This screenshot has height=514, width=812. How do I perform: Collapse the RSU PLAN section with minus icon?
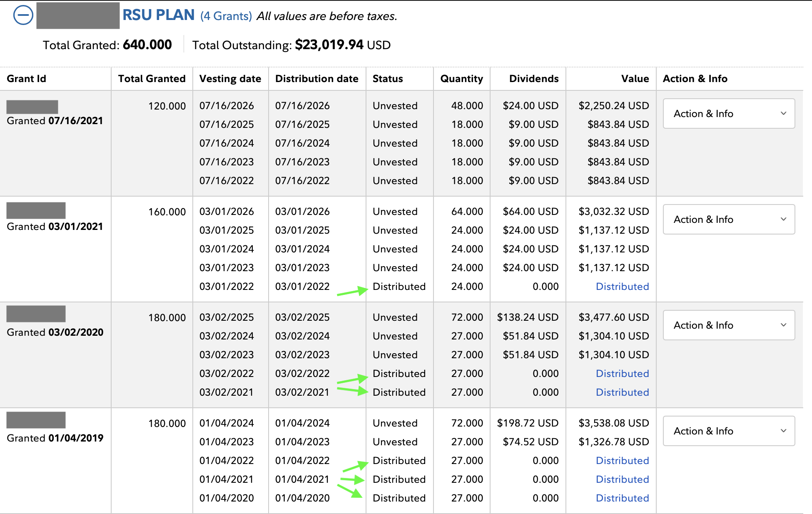click(23, 16)
